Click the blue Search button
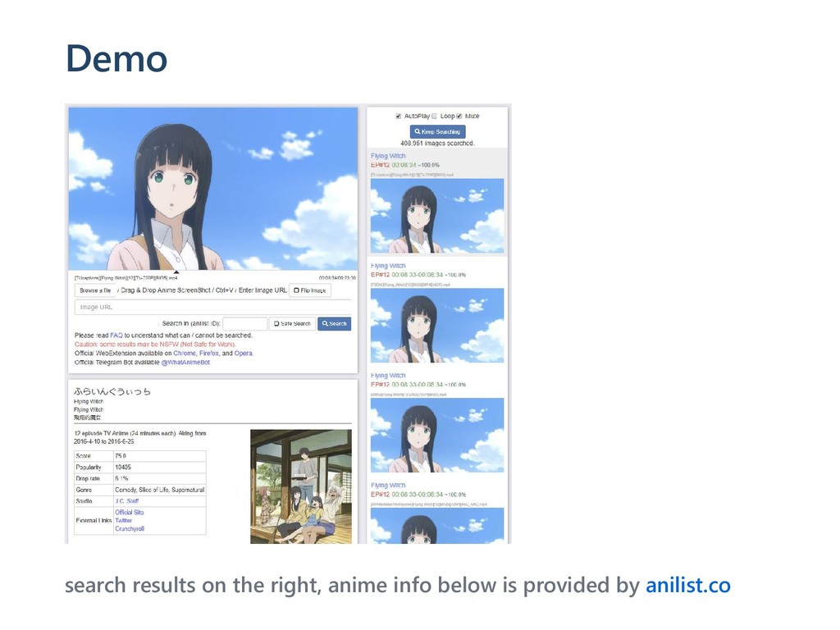 (335, 323)
